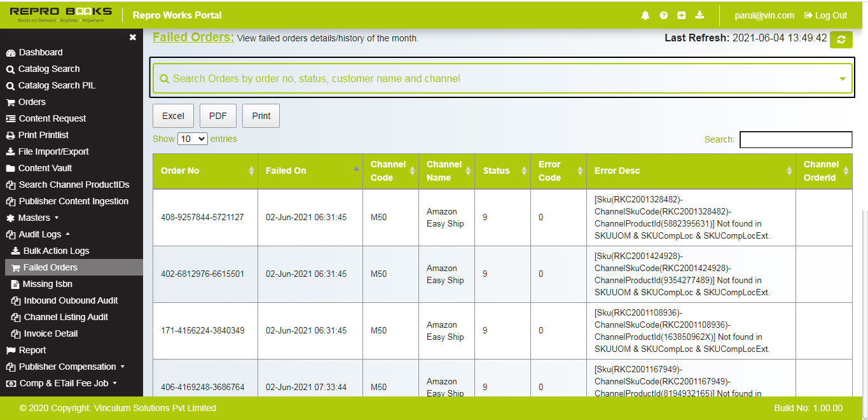This screenshot has width=868, height=420.
Task: Open Content Vault from sidebar
Action: point(45,168)
